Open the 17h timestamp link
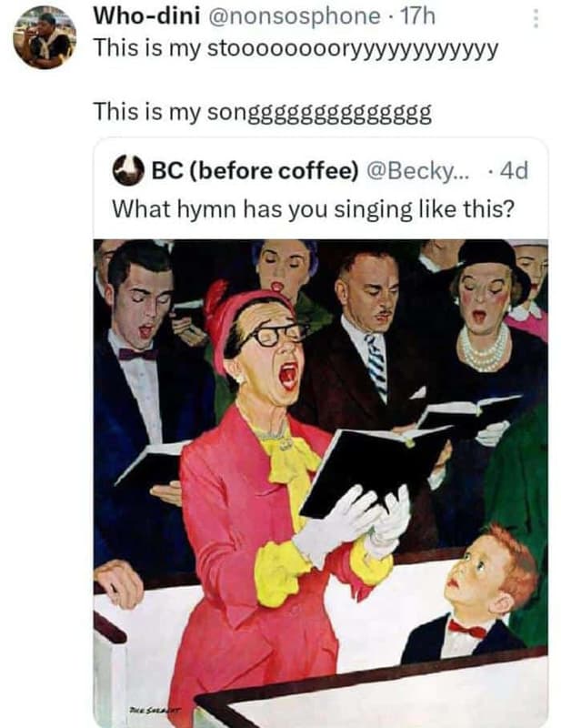 (x=419, y=15)
